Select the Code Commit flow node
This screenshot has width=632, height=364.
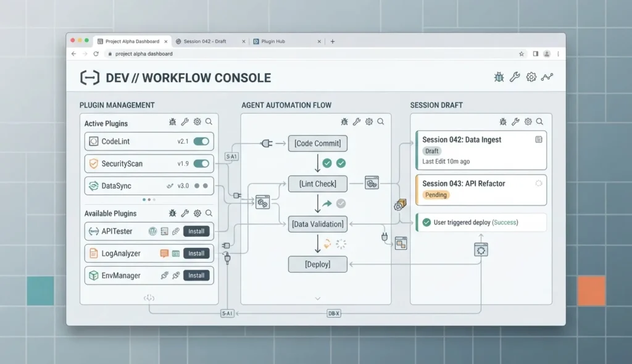(318, 144)
